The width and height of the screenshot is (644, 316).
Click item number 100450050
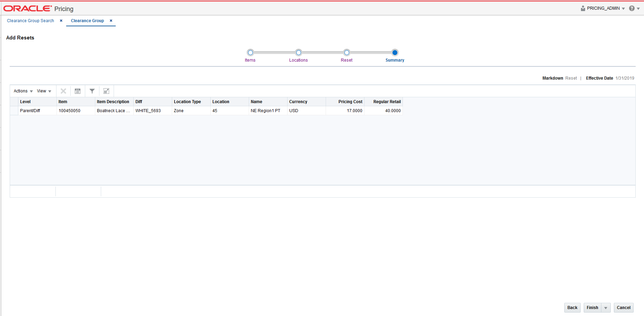[76, 111]
